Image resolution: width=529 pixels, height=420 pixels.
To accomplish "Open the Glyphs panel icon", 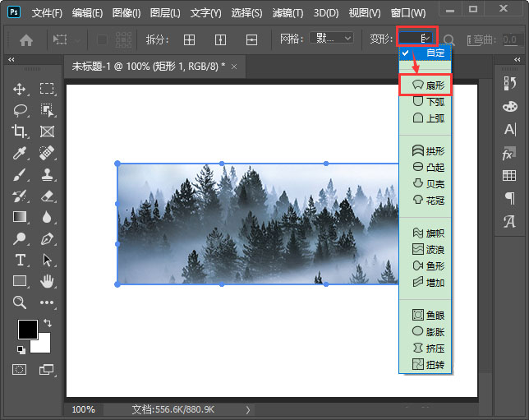I will (x=509, y=222).
